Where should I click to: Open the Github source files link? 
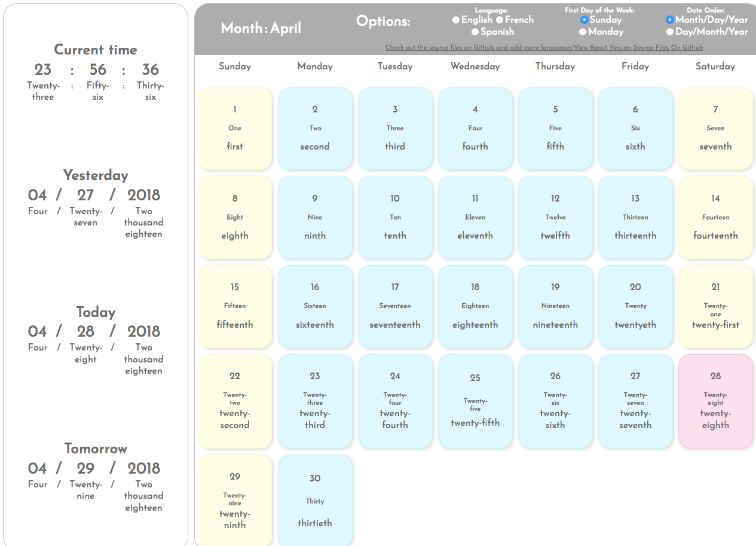coord(476,47)
